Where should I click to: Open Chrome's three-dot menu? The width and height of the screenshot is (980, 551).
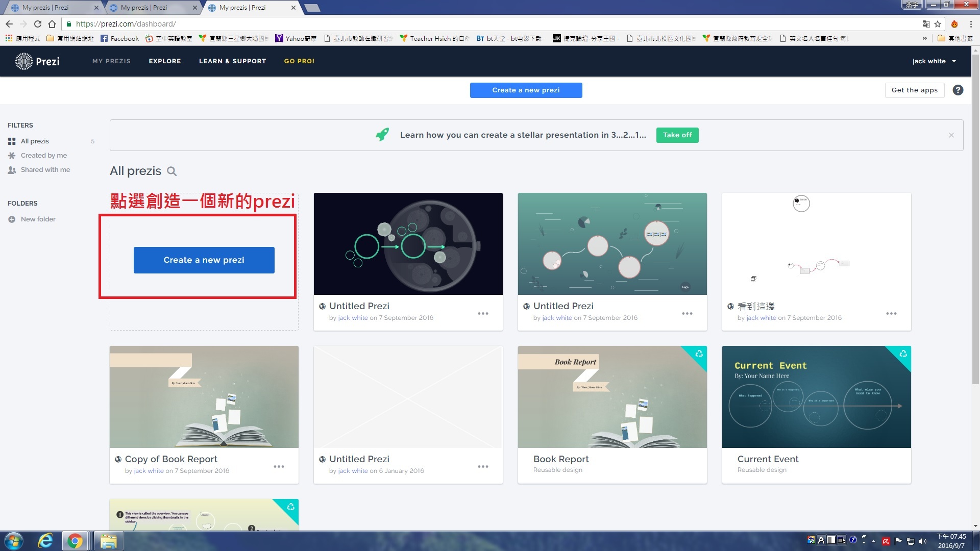point(971,24)
